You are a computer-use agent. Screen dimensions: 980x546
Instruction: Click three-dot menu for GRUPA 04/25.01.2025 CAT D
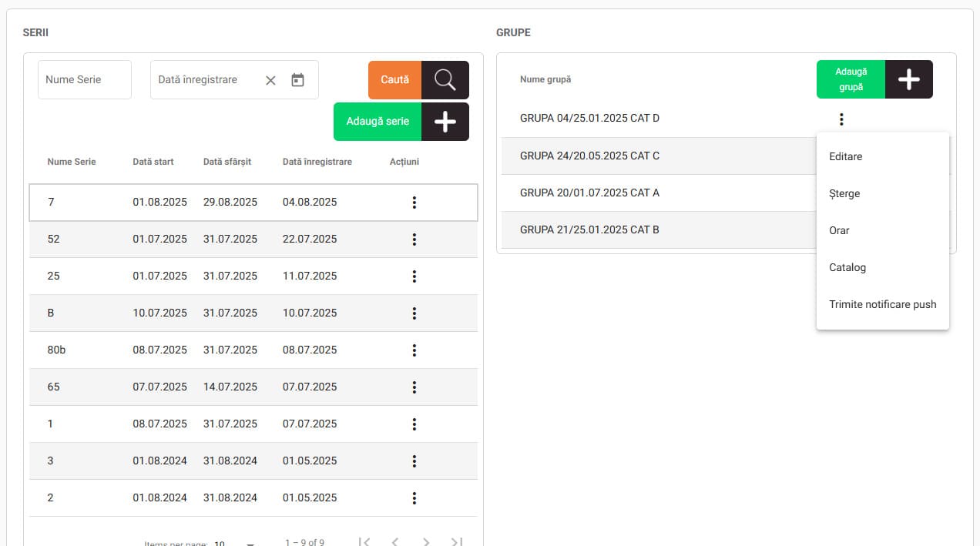pyautogui.click(x=841, y=119)
